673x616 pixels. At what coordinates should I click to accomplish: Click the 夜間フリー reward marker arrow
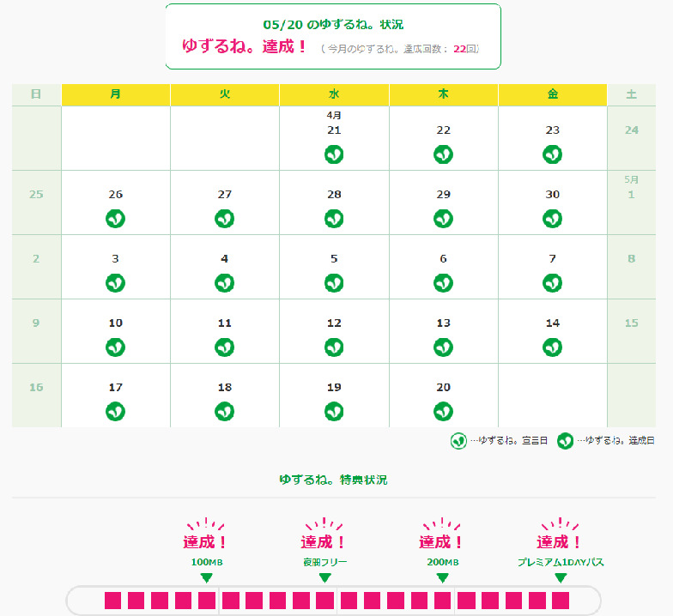pyautogui.click(x=324, y=577)
